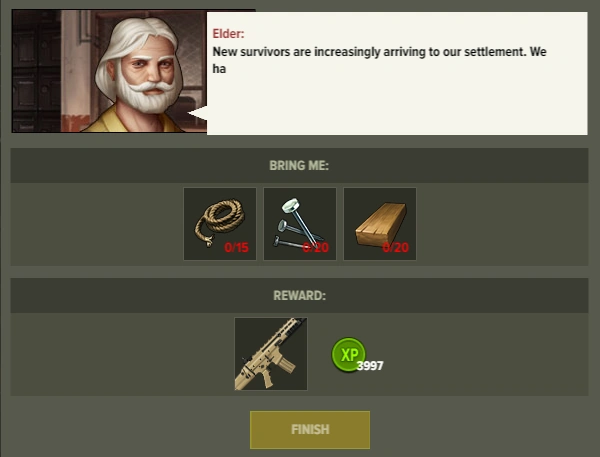The width and height of the screenshot is (600, 457).
Task: Click the Elder name label
Action: [x=228, y=34]
